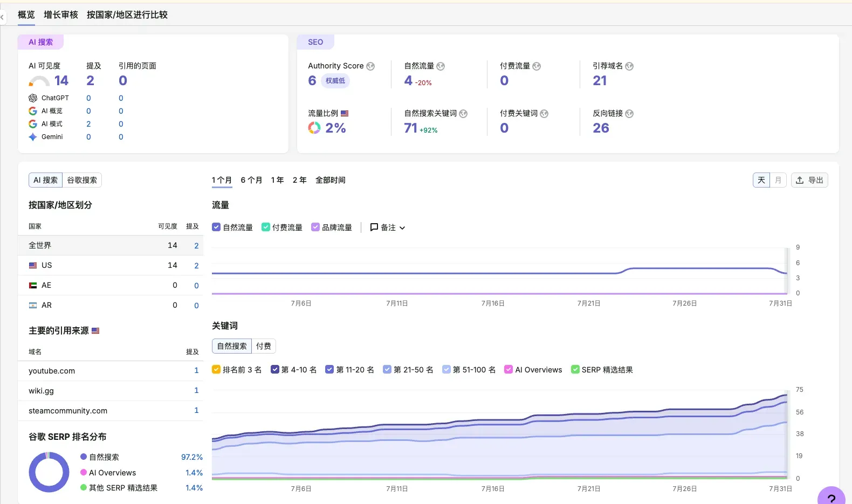Click the info icon beside 引荐域名
The width and height of the screenshot is (852, 504).
629,66
